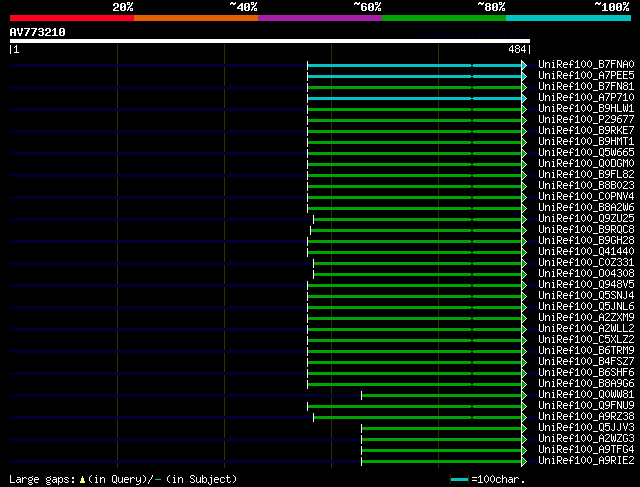Click the cyan ~100% identity legend segment

[x=568, y=18]
